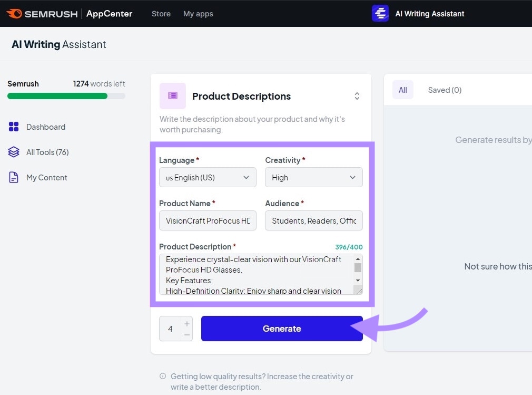Open the Language dropdown

207,177
